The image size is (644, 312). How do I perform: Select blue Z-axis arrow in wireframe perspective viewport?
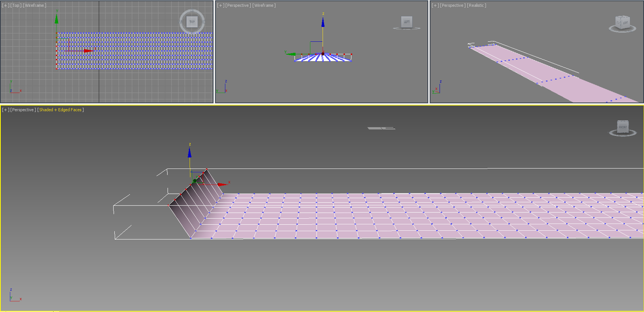click(323, 22)
